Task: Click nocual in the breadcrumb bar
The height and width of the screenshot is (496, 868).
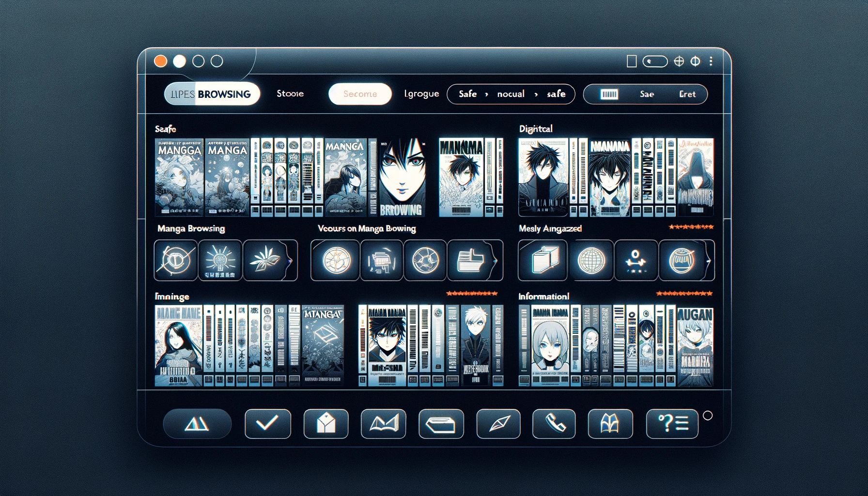Action: tap(511, 94)
